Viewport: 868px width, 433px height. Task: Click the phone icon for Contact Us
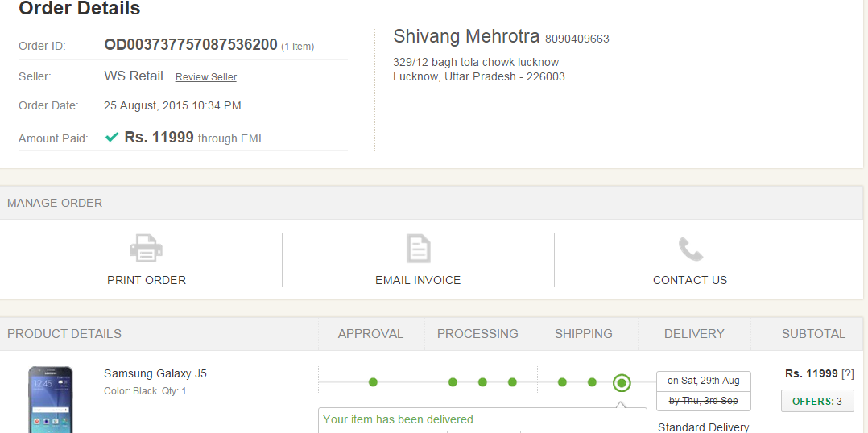690,249
